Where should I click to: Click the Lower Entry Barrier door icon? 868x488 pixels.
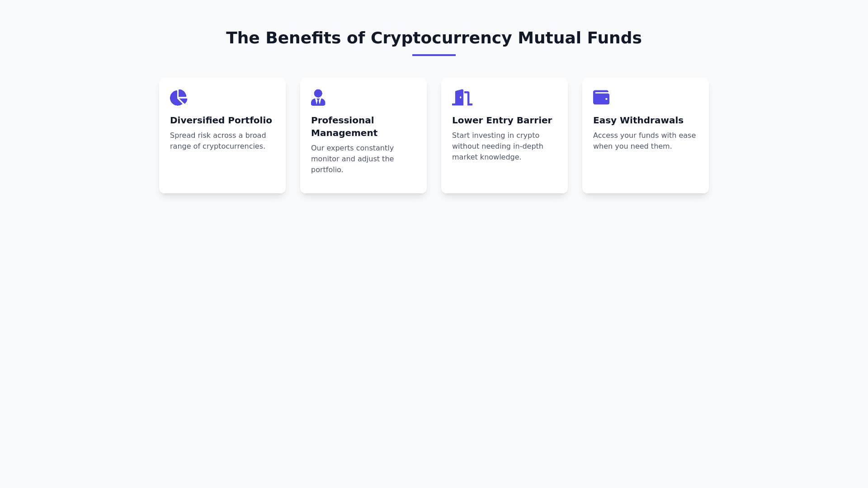click(x=462, y=98)
